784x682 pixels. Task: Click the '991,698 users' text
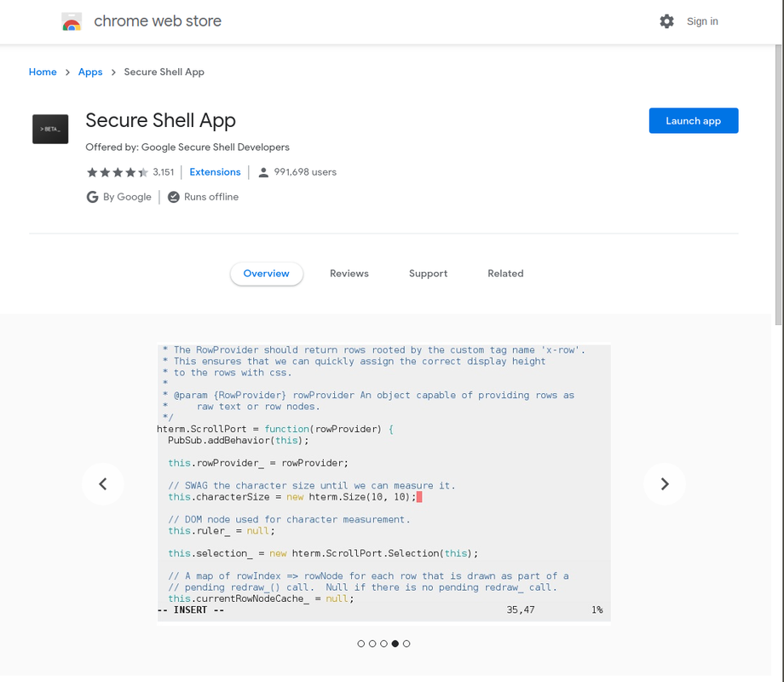point(305,172)
